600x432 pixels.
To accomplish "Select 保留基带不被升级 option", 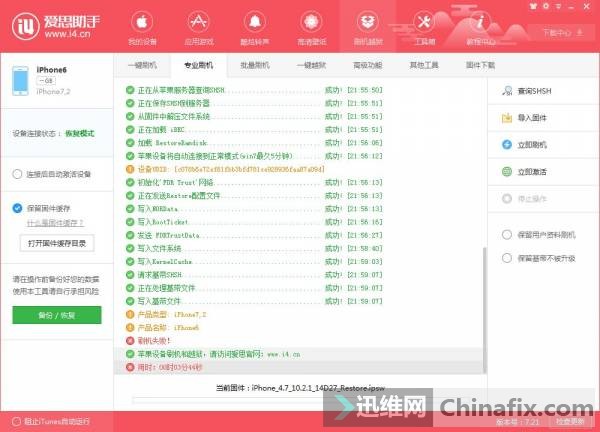I will [507, 258].
